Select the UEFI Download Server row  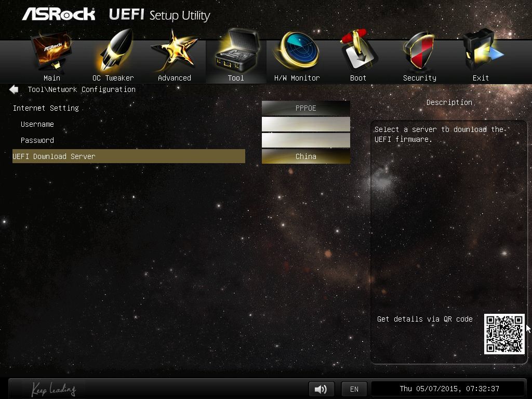(x=129, y=156)
